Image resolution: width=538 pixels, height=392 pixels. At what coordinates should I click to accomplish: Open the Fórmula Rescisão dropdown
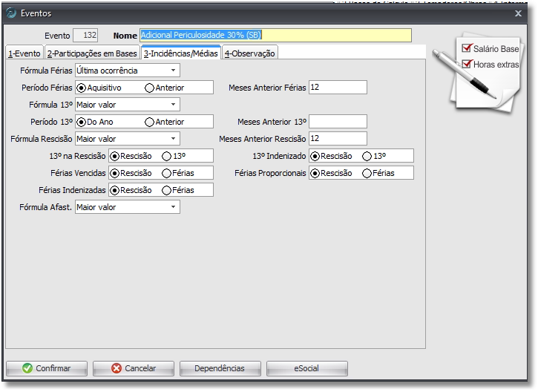coord(173,139)
